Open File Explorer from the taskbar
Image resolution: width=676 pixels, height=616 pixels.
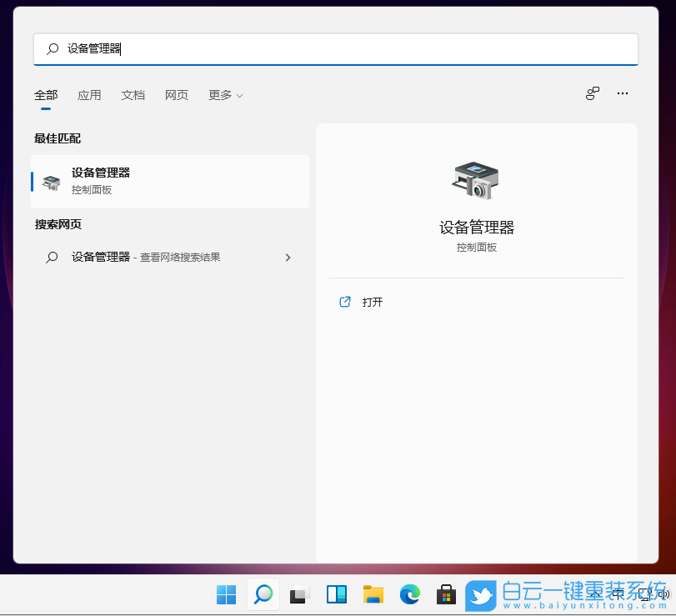(x=373, y=595)
